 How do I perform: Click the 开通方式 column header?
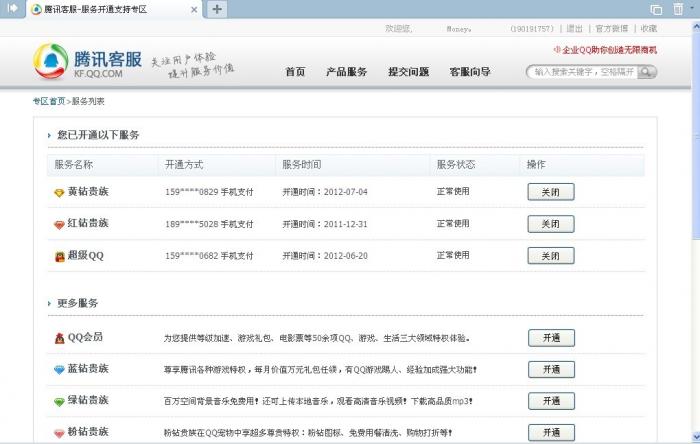coord(184,165)
